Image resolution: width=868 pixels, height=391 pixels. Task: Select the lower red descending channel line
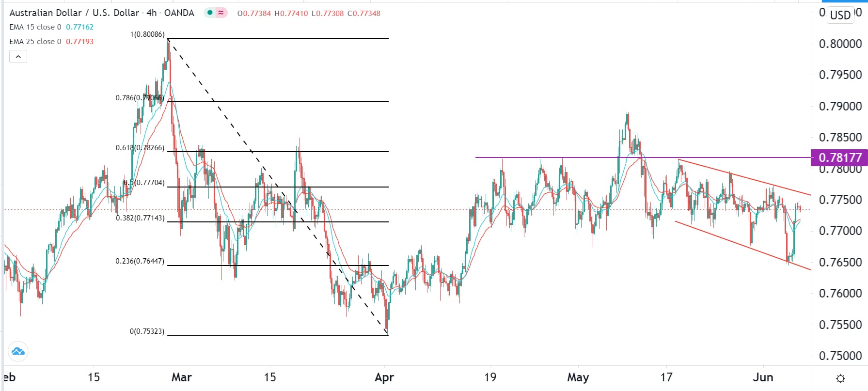click(x=742, y=245)
